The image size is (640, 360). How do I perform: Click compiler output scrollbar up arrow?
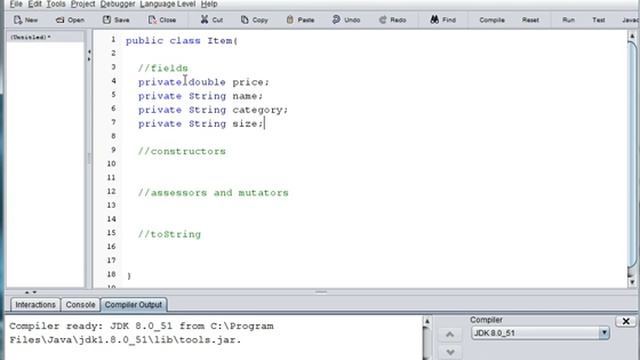tap(427, 322)
